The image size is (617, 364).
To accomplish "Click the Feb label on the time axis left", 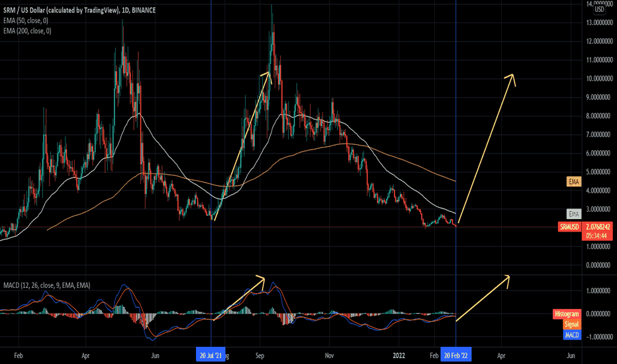I will [18, 355].
